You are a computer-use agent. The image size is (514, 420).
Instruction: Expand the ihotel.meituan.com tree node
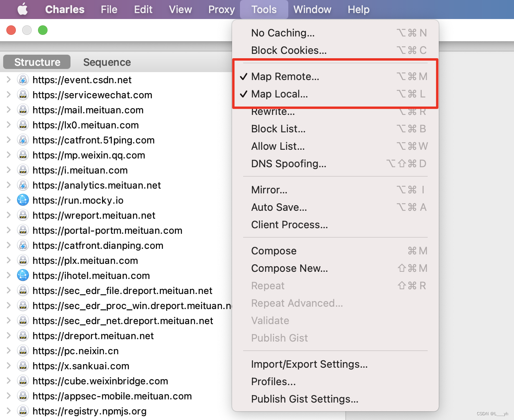point(8,275)
